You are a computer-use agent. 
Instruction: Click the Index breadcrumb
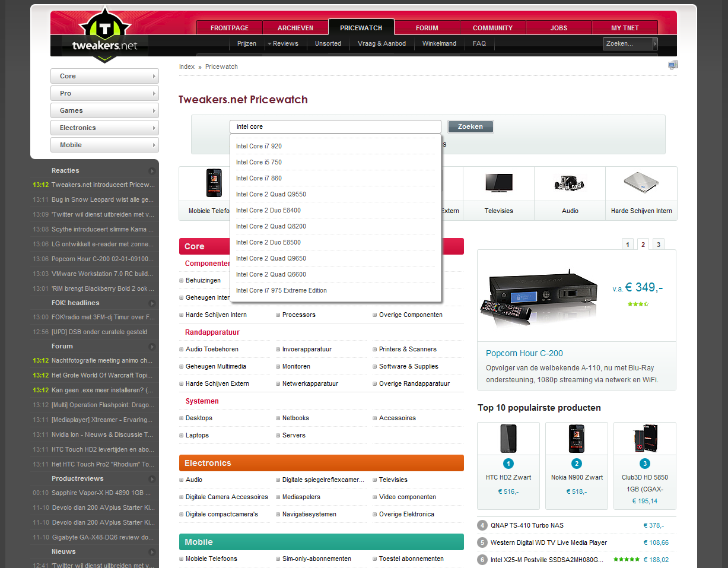187,66
